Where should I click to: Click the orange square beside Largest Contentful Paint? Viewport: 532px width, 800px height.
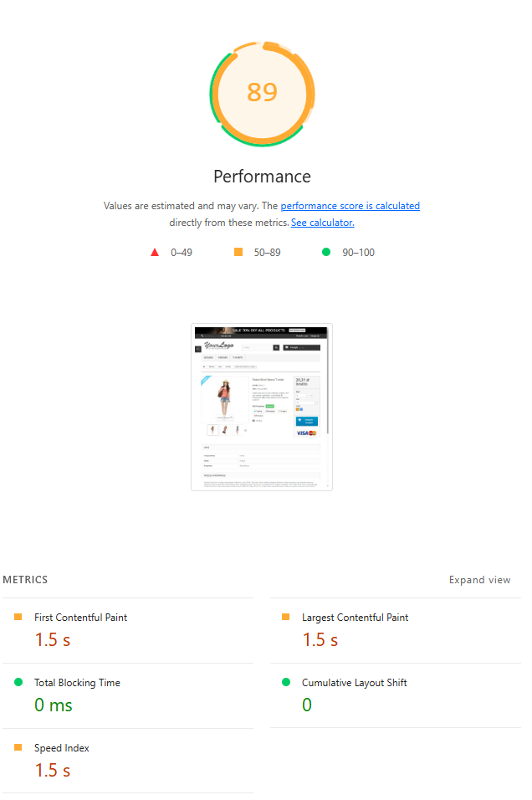click(285, 617)
